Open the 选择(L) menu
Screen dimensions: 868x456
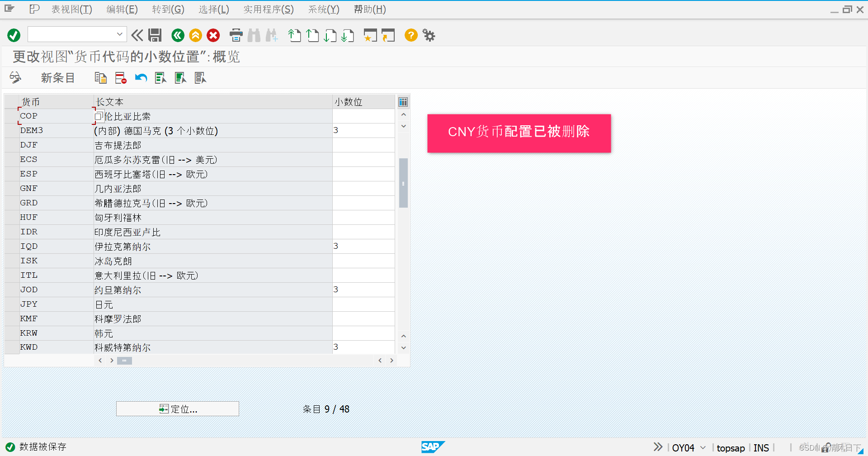[x=214, y=9]
